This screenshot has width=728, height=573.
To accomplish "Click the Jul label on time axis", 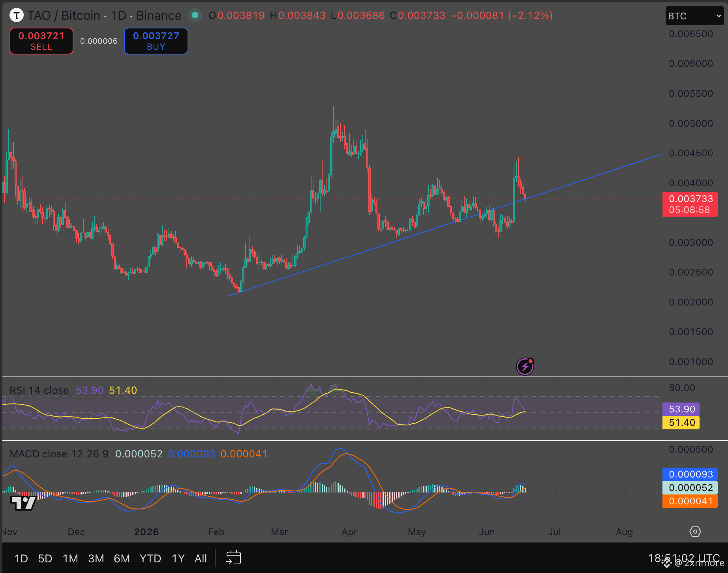I will coord(555,532).
